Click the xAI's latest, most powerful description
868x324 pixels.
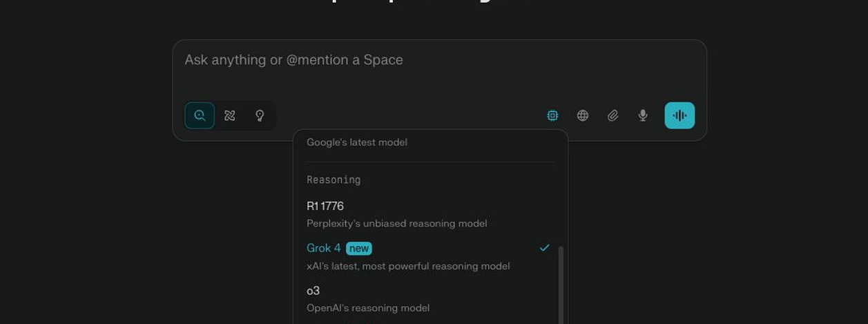[408, 266]
